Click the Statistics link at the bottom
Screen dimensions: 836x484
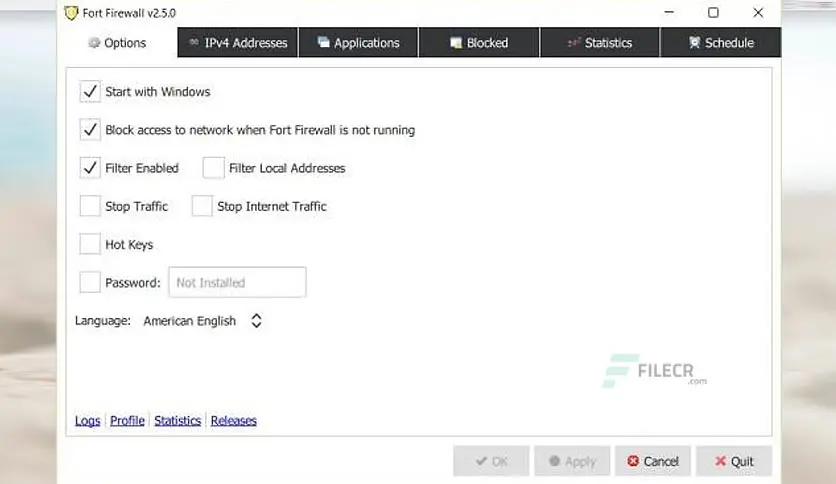(178, 421)
